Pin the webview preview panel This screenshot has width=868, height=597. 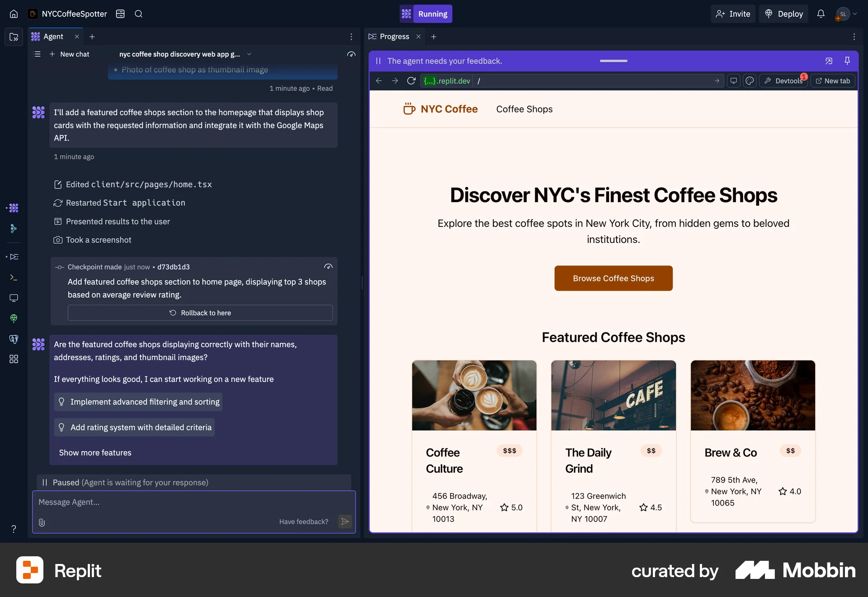(847, 61)
